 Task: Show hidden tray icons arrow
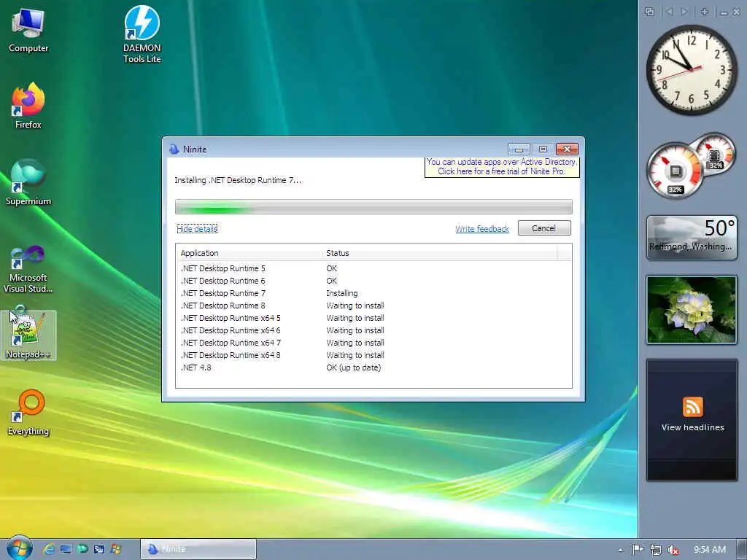[x=620, y=550]
